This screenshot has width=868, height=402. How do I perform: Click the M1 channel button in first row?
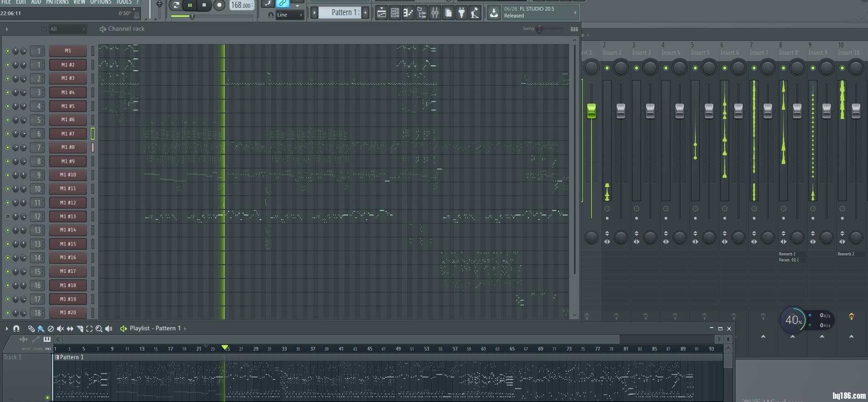pyautogui.click(x=68, y=51)
